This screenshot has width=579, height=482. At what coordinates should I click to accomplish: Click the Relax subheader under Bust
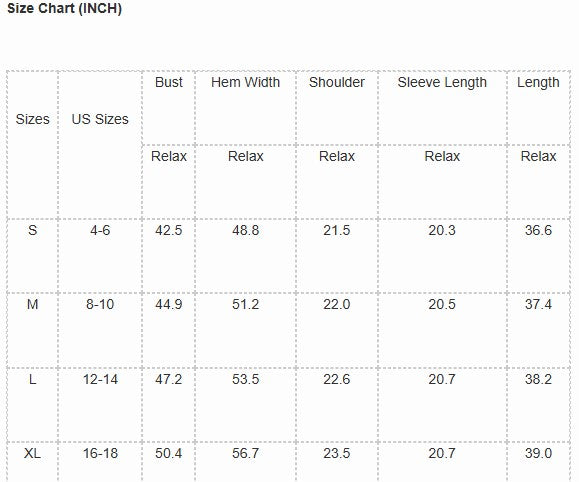click(x=169, y=156)
